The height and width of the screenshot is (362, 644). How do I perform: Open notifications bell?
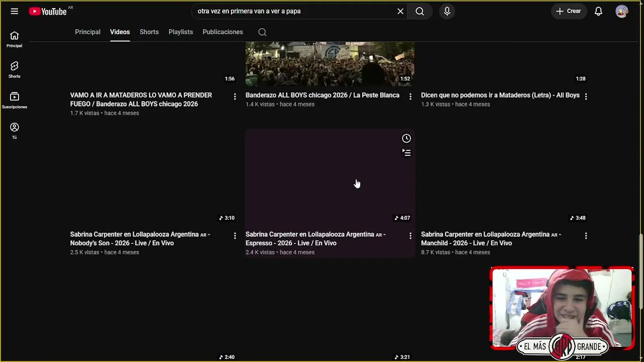pyautogui.click(x=598, y=11)
